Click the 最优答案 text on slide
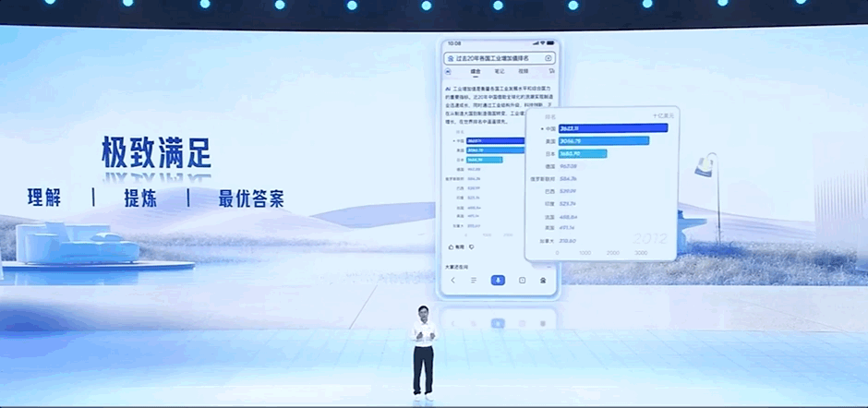 click(x=251, y=198)
